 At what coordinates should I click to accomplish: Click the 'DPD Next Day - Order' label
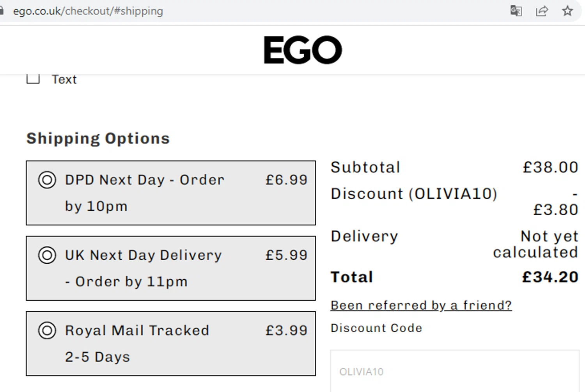(144, 180)
